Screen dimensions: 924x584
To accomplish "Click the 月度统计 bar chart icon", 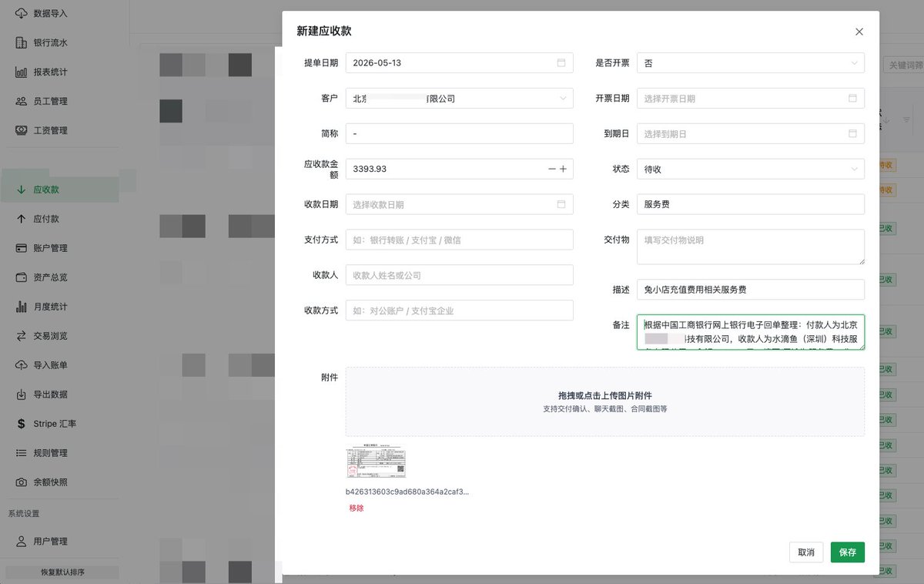I will click(x=22, y=307).
